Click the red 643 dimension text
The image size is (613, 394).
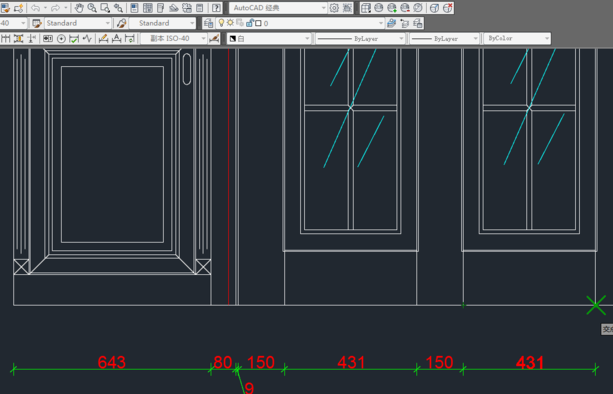pos(112,362)
